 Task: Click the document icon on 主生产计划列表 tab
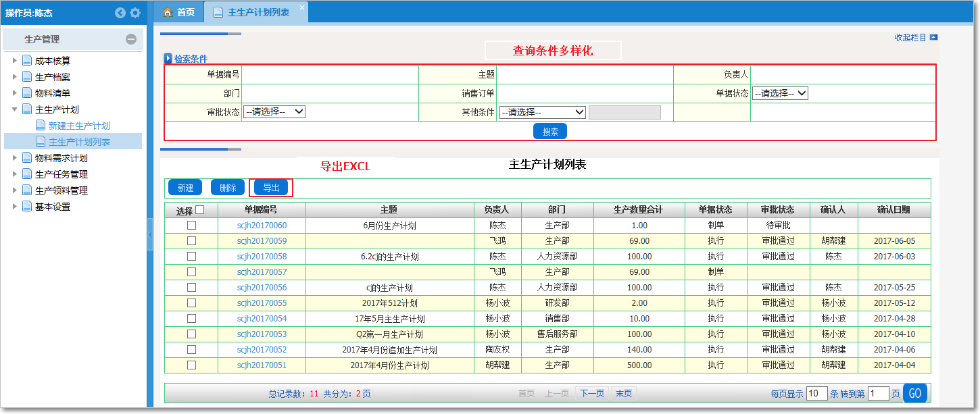click(217, 11)
